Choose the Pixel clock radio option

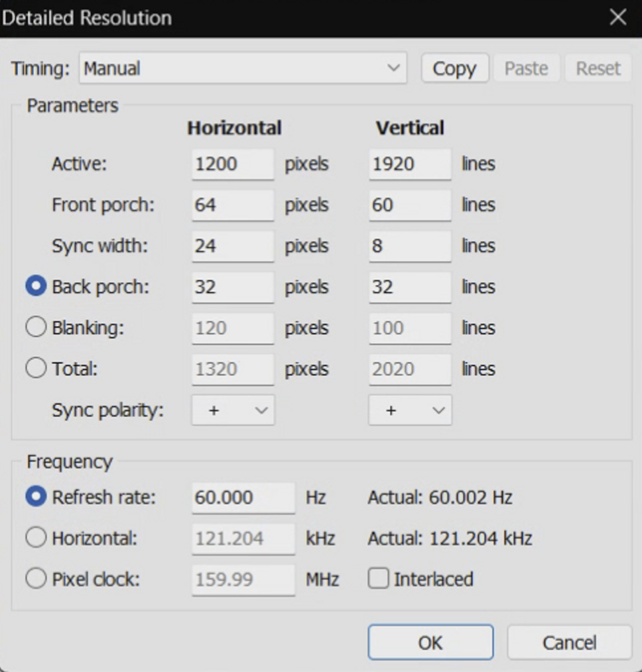(x=36, y=579)
